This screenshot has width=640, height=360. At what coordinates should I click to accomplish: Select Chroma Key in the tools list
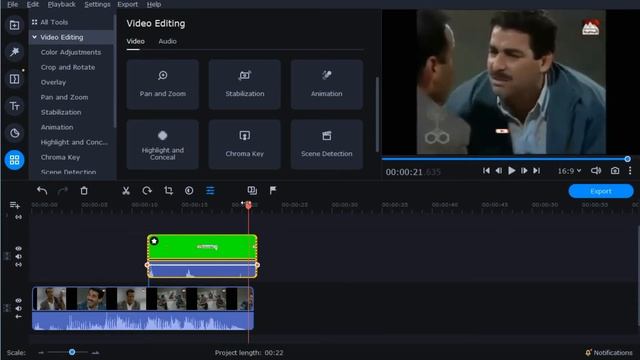60,157
